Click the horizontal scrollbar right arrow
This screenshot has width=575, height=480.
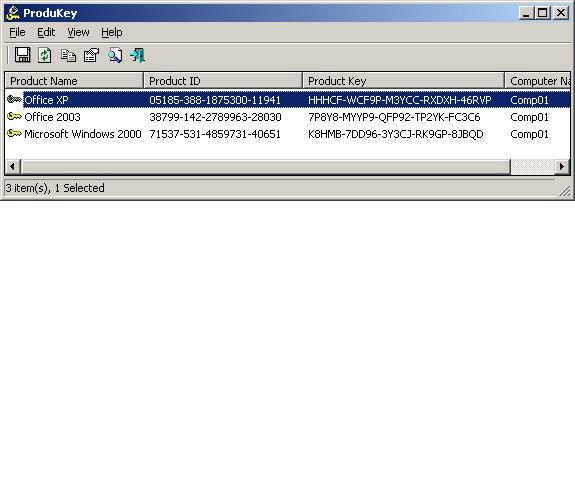(562, 166)
